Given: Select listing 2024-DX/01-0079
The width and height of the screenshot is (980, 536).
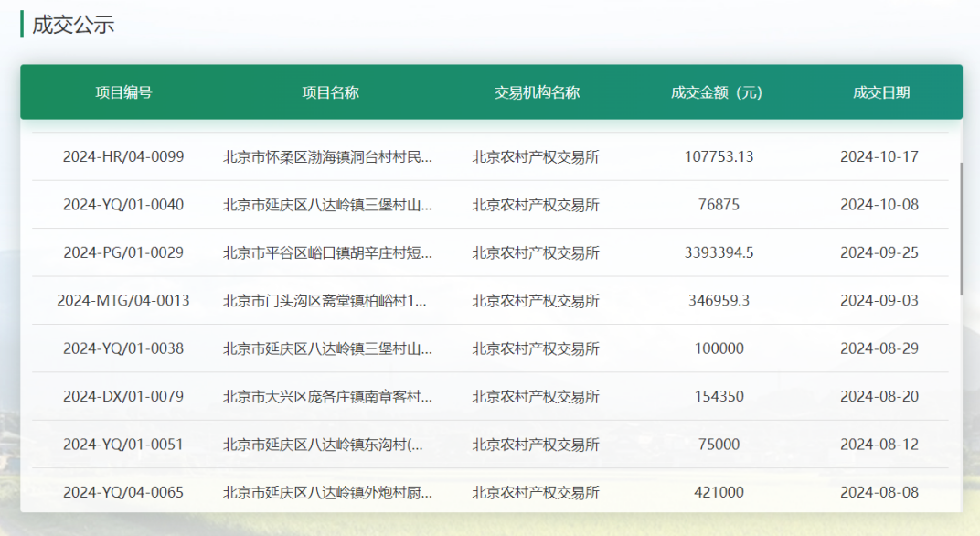Looking at the screenshot, I should pyautogui.click(x=122, y=396).
